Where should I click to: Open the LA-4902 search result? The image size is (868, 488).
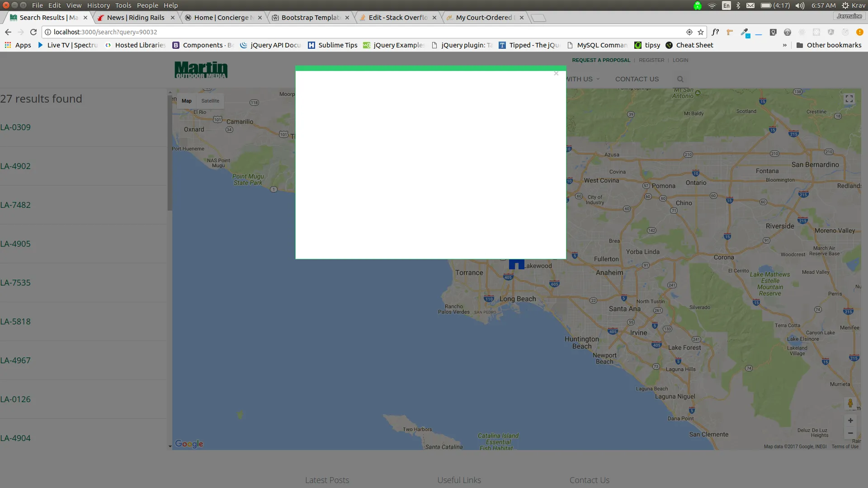(x=15, y=166)
